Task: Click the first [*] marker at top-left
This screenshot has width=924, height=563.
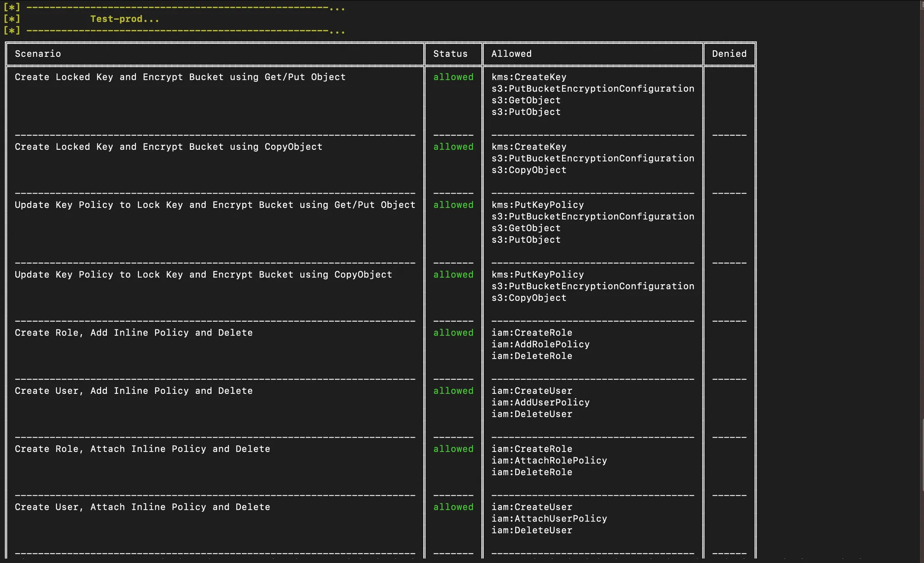Action: coord(12,7)
